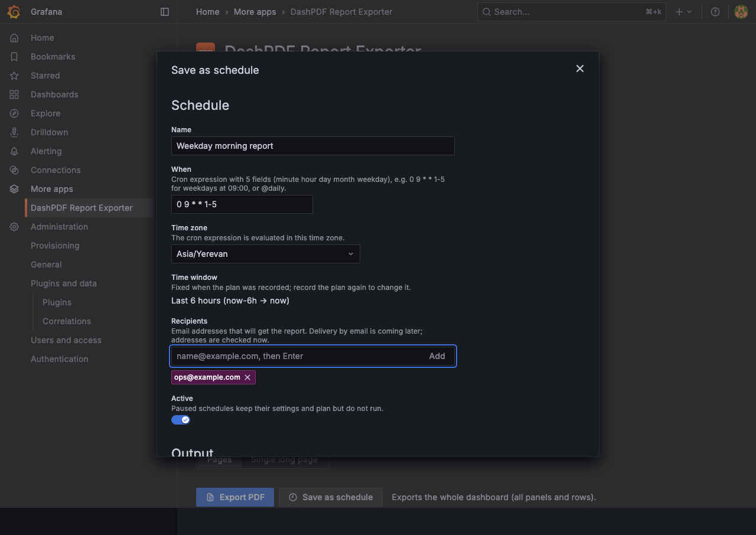Focus the schedule Name text field

313,146
